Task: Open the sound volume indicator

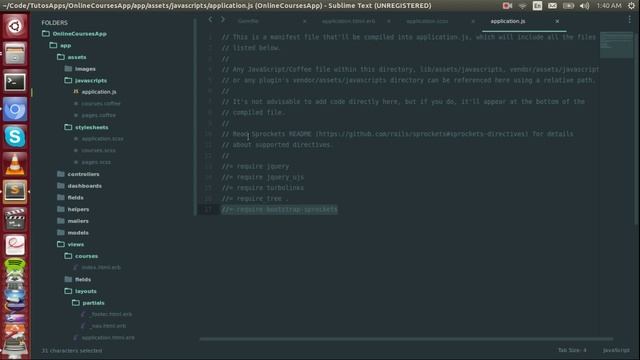Action: coord(584,6)
